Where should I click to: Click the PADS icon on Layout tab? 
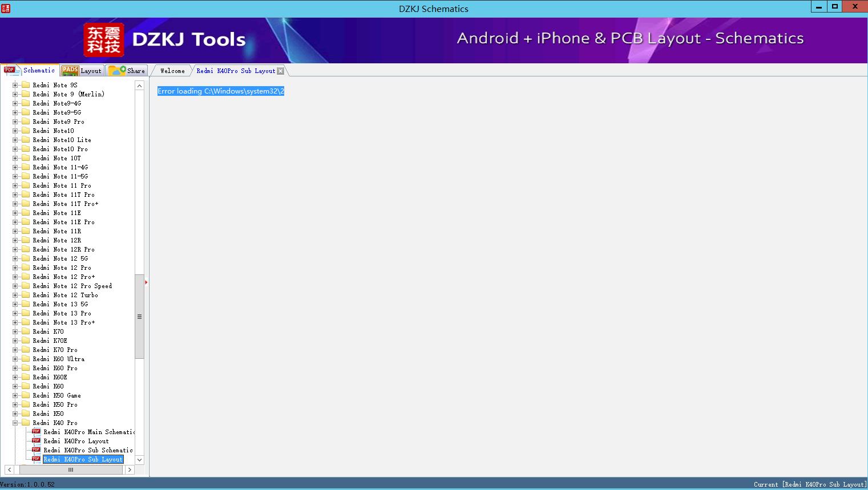(70, 71)
